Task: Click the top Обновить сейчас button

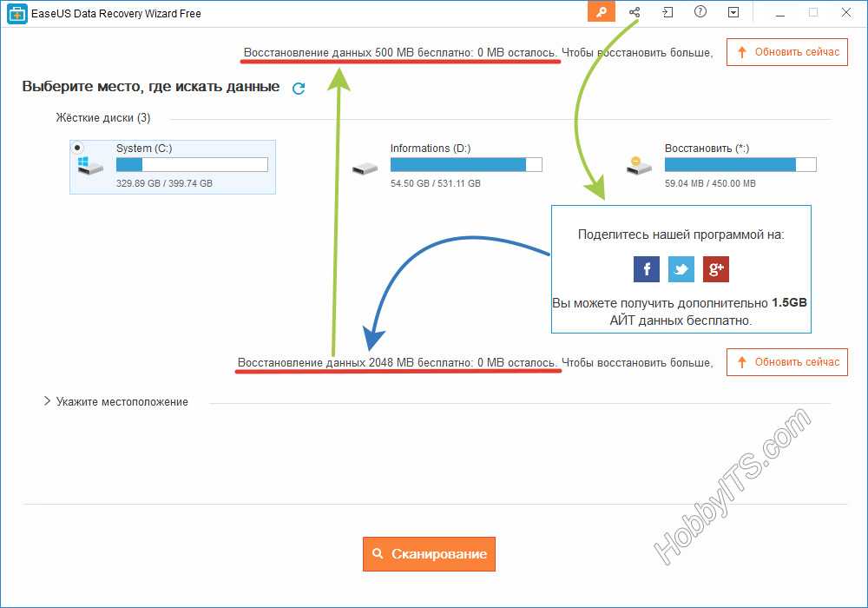Action: click(x=787, y=52)
